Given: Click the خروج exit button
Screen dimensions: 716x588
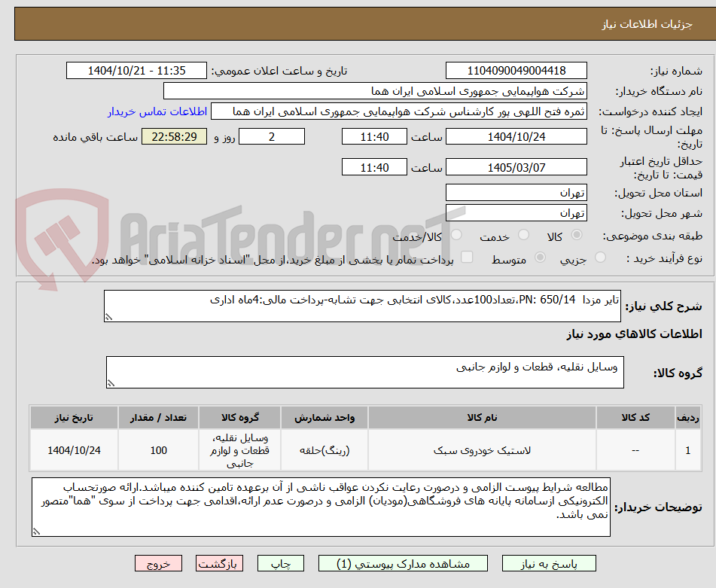Looking at the screenshot, I should pos(158,563).
